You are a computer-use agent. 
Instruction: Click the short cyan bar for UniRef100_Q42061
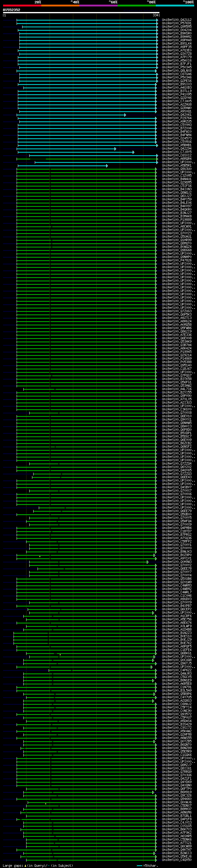coord(71,115)
